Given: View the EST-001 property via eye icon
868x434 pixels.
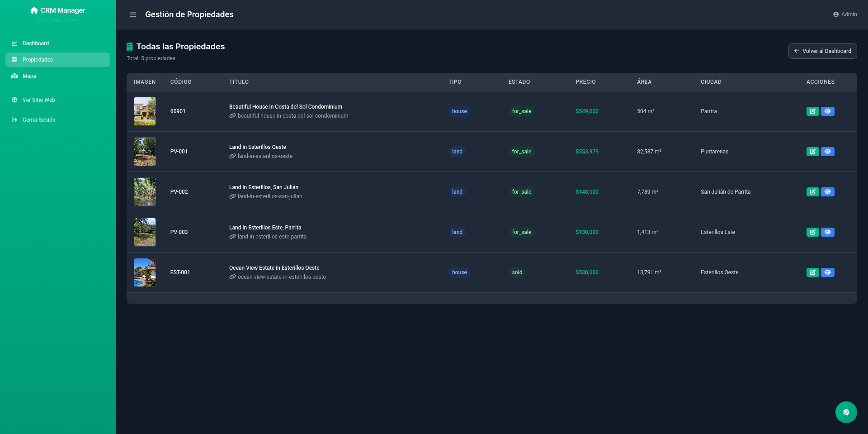Looking at the screenshot, I should pyautogui.click(x=827, y=272).
